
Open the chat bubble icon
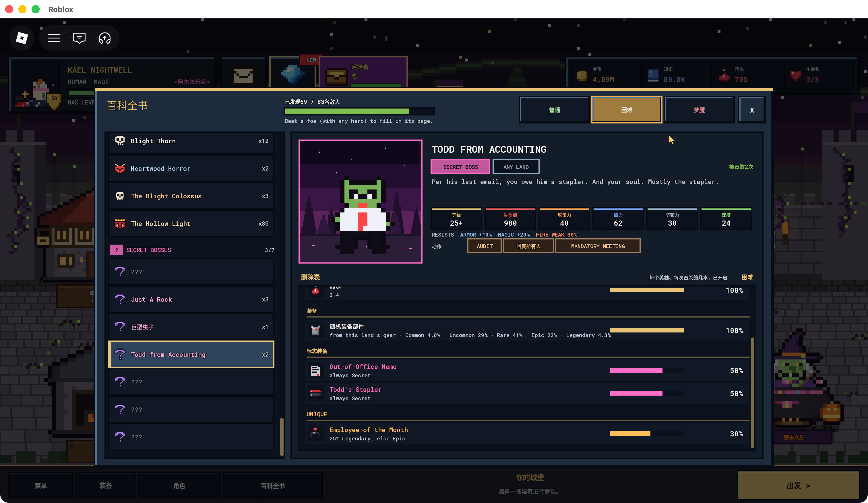tap(79, 38)
